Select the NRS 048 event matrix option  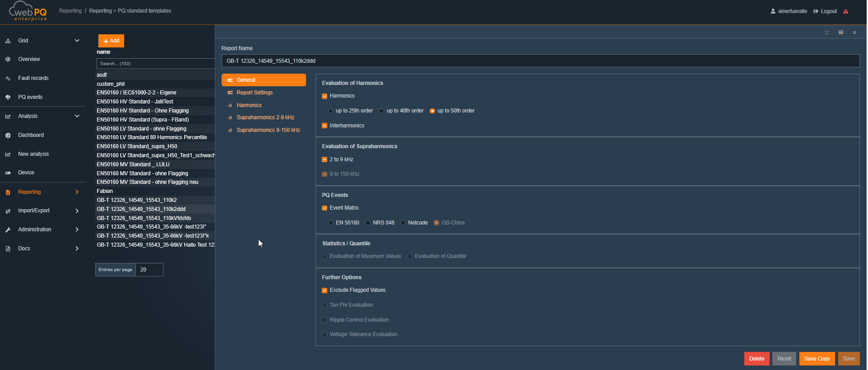(368, 223)
